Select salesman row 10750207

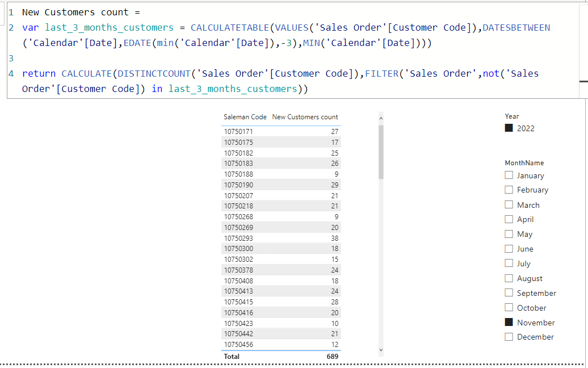[x=281, y=196]
